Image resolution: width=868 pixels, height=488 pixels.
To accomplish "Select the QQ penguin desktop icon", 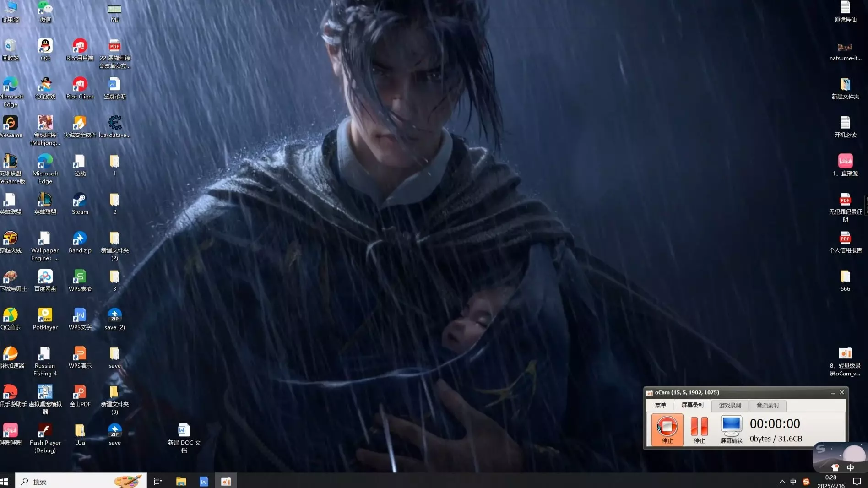I will click(45, 50).
